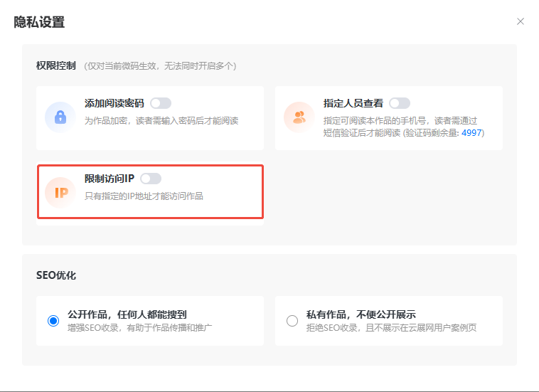Select the 公开作品 radio button
This screenshot has width=539, height=392.
click(53, 321)
